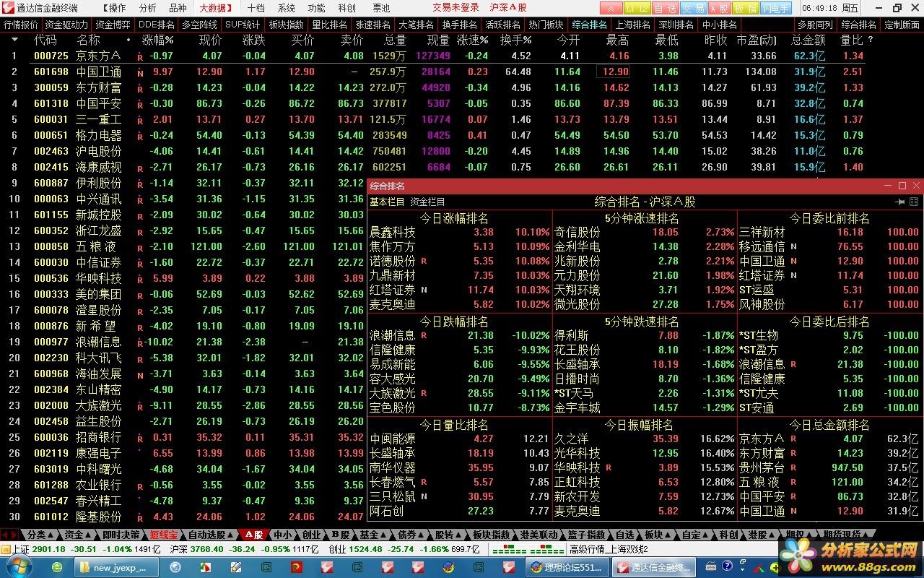Image resolution: width=924 pixels, height=578 pixels.
Task: Click the A股 quick button in title bar
Action: coord(719,8)
